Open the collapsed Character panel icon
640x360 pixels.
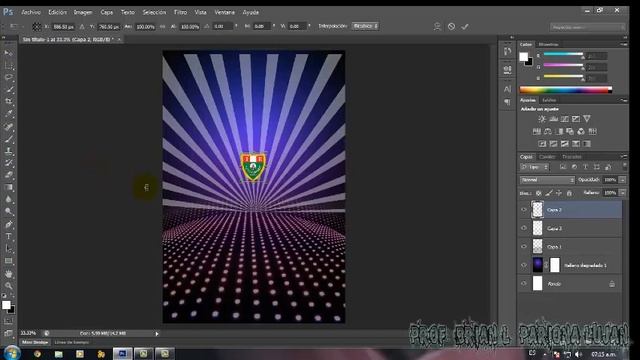[x=507, y=89]
